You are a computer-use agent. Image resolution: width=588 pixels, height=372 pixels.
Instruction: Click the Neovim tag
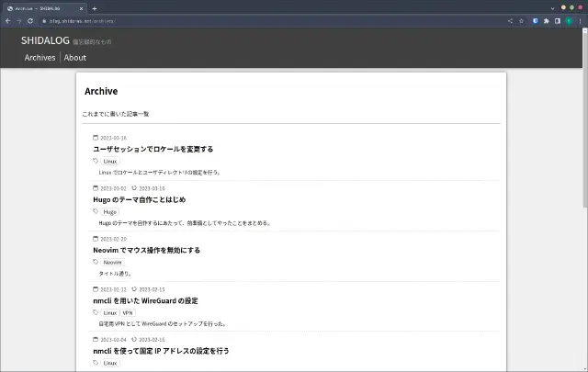pos(112,263)
